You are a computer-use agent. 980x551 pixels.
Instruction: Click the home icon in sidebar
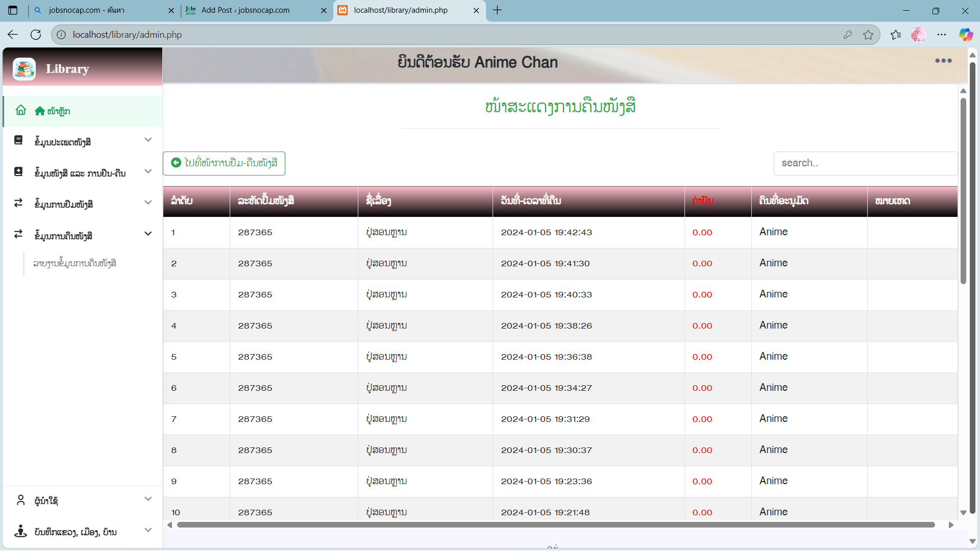pos(20,110)
